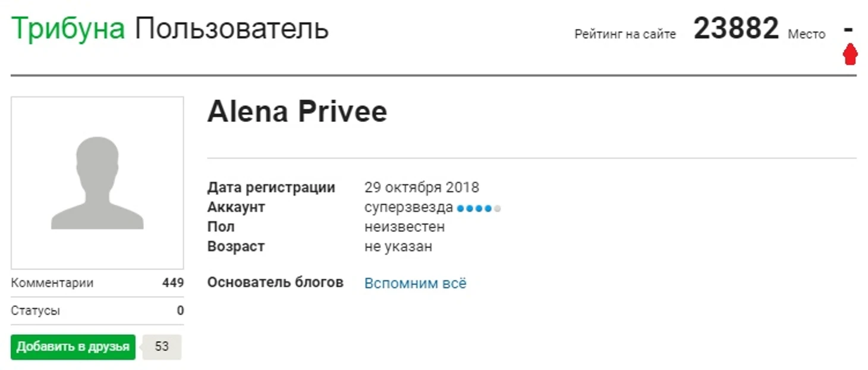Screen dimensions: 868x370
Task: Click the Alena Privee profile name
Action: pos(297,111)
